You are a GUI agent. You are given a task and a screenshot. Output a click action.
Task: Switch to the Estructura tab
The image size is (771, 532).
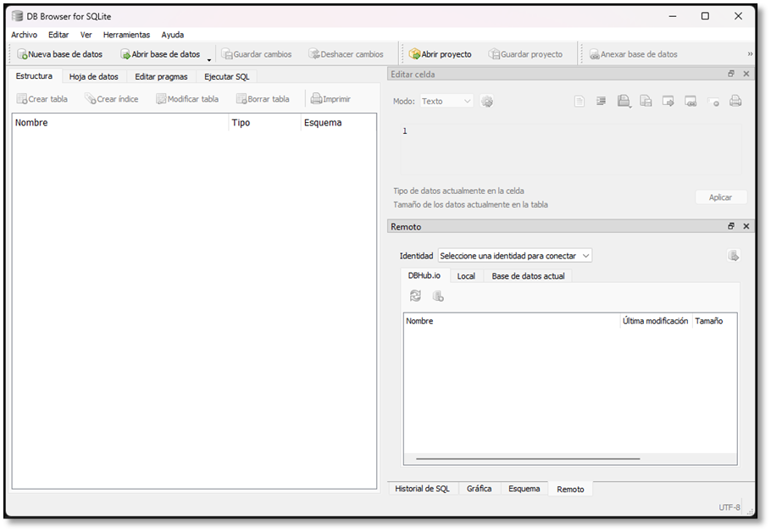tap(34, 76)
